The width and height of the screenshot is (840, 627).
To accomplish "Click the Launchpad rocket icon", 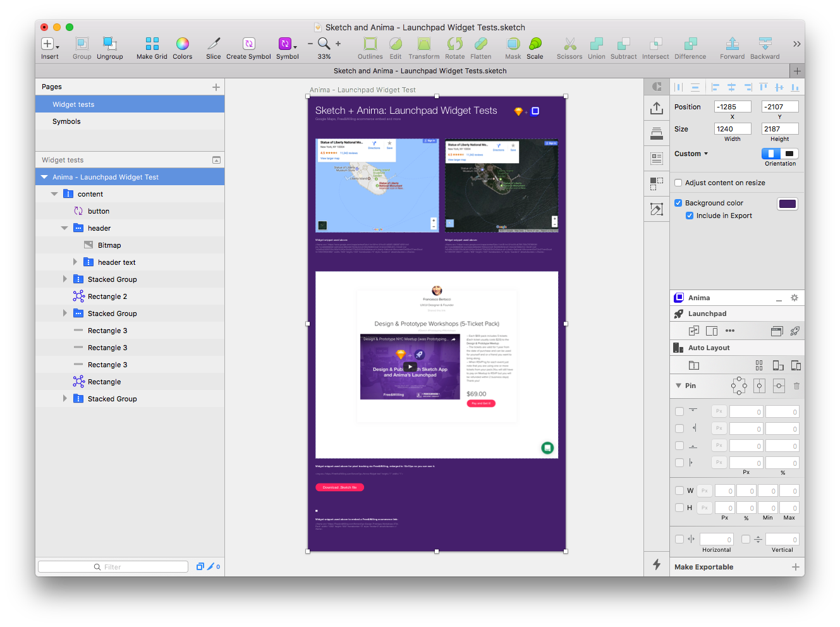I will click(679, 314).
